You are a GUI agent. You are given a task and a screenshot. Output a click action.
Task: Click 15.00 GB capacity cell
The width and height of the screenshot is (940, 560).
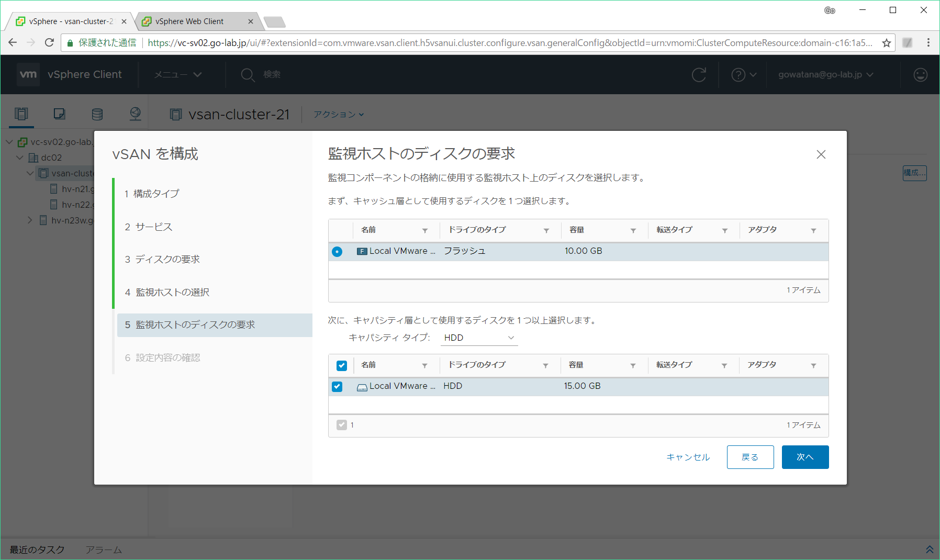tap(582, 386)
